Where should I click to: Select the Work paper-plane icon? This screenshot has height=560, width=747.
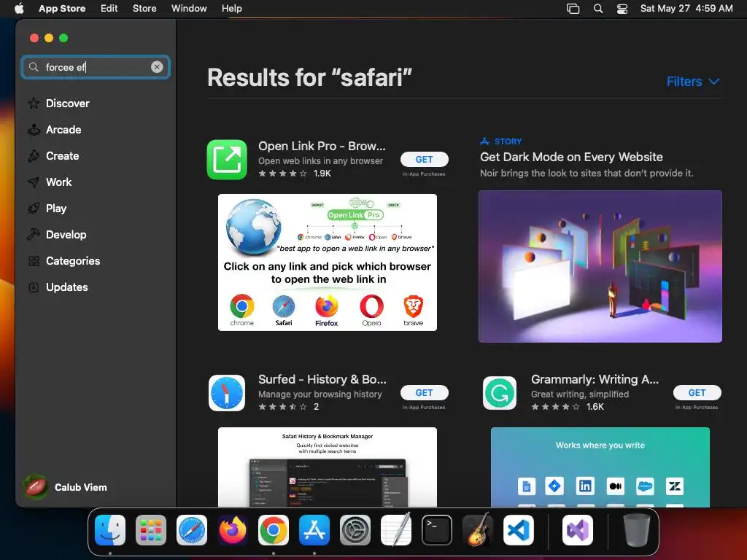(x=34, y=182)
